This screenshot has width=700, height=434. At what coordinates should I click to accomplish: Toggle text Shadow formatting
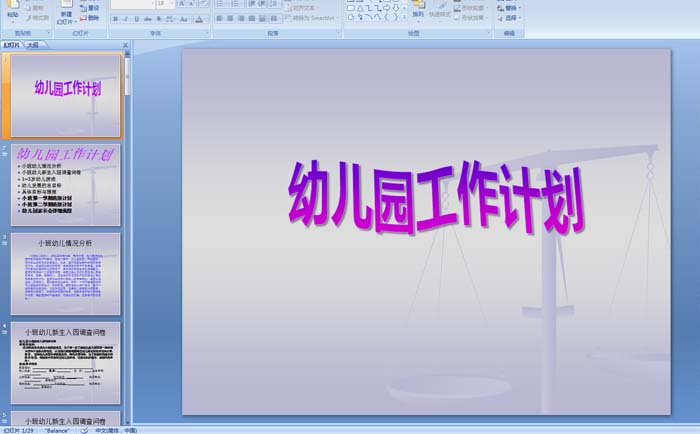[158, 19]
